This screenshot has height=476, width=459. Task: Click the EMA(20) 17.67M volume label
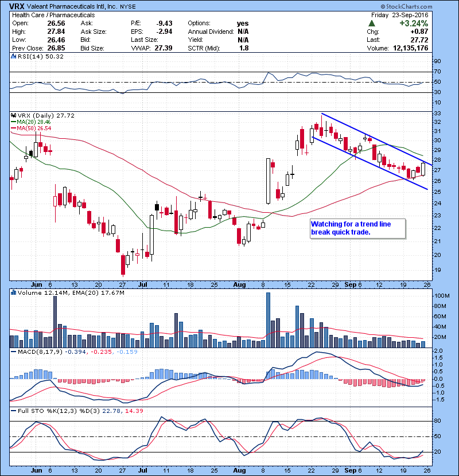tap(99, 292)
